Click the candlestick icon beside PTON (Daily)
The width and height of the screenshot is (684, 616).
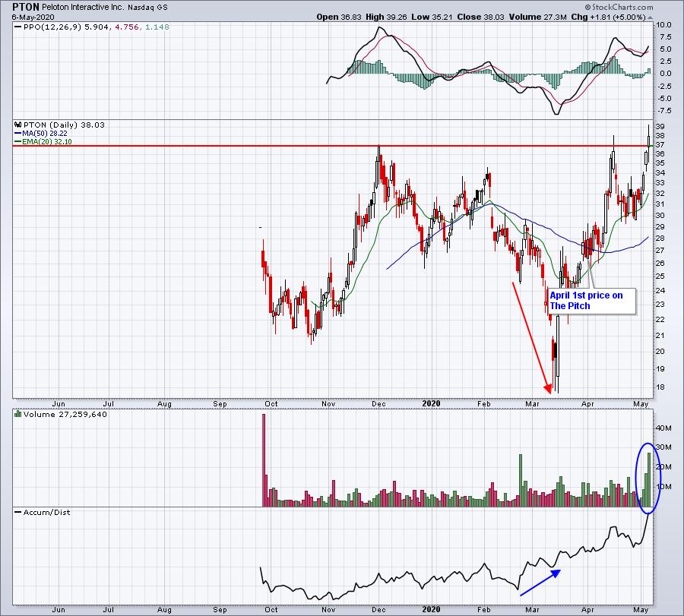click(17, 124)
